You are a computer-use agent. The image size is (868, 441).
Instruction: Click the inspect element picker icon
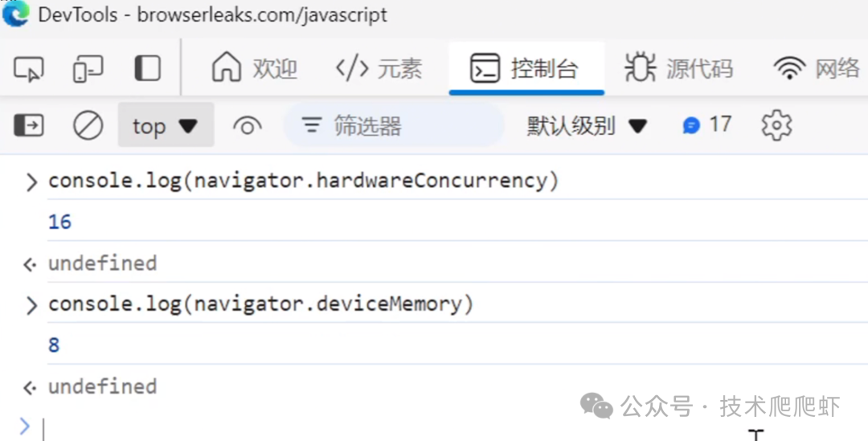(x=29, y=69)
